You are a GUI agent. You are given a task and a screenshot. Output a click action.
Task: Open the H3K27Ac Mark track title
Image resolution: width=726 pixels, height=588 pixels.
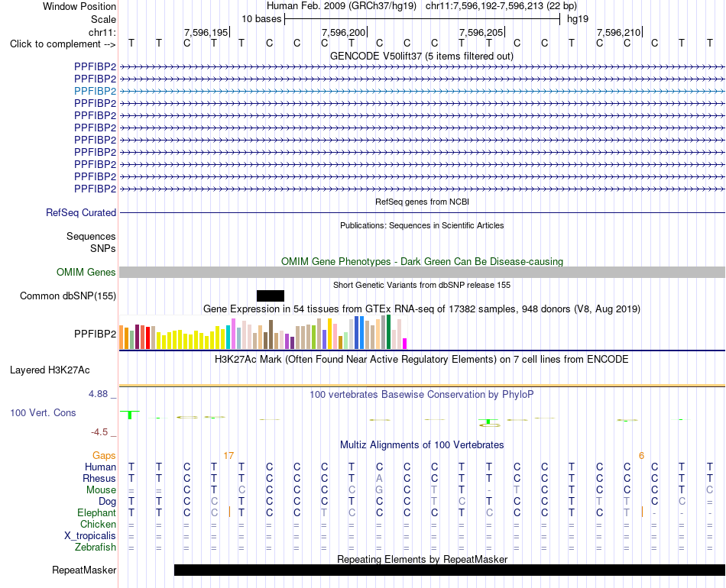[421, 360]
